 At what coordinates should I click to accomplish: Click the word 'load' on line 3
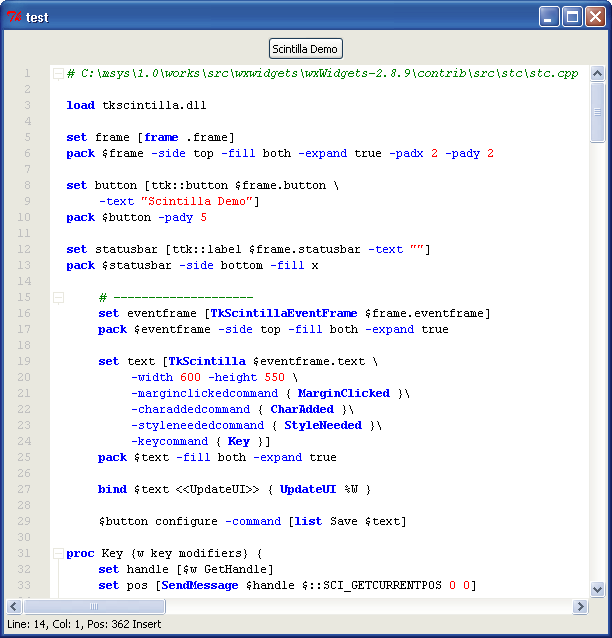coord(81,105)
